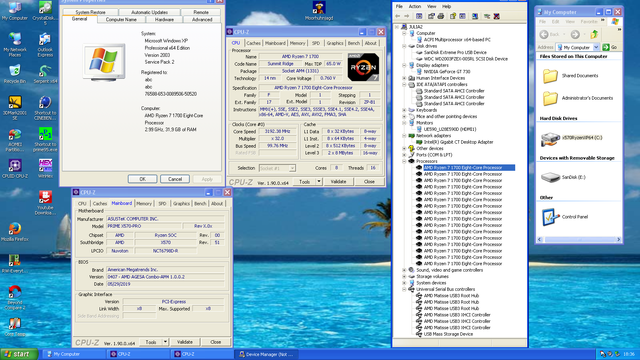Open the View menu in Device Manager
The width and height of the screenshot is (640, 360).
click(431, 7)
